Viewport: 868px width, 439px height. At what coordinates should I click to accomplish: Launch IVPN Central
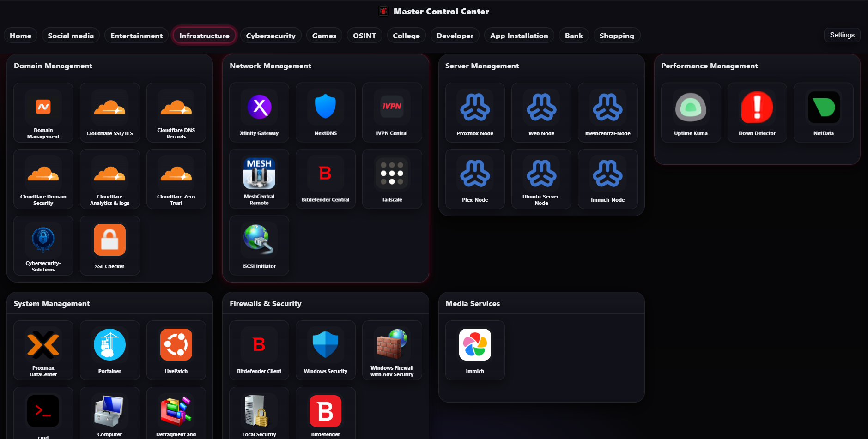392,113
